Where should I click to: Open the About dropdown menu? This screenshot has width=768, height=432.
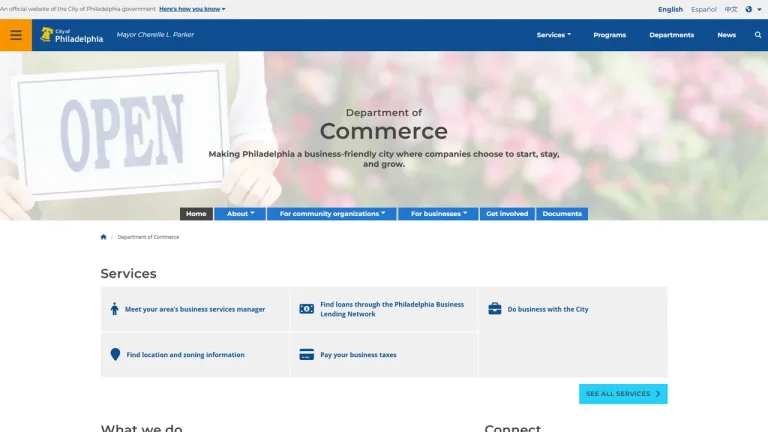(240, 214)
